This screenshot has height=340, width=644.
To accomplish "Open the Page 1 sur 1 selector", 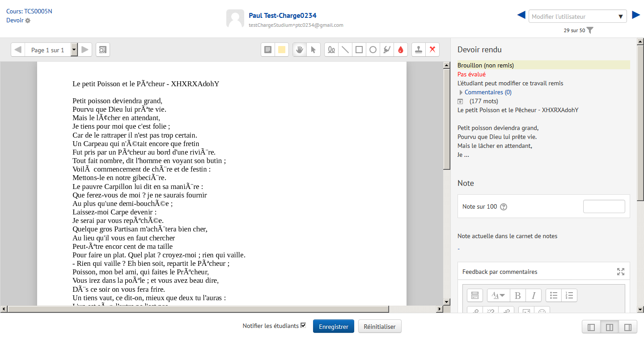I will (51, 50).
